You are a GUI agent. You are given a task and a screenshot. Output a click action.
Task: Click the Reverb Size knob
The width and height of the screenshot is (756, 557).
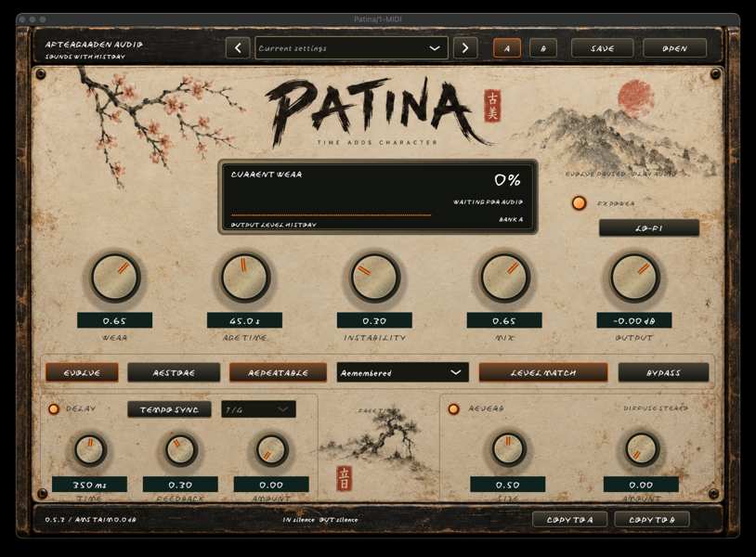tap(508, 449)
